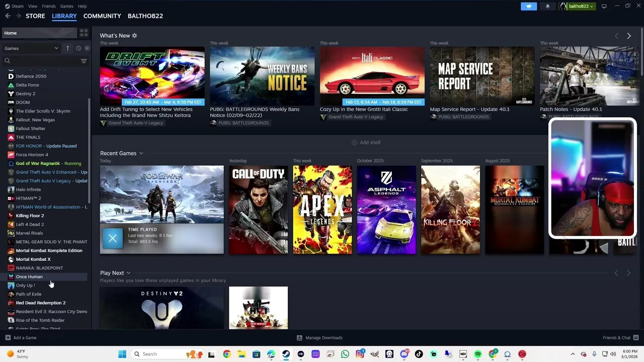
Task: Open File Explorer from taskbar
Action: tap(242, 354)
